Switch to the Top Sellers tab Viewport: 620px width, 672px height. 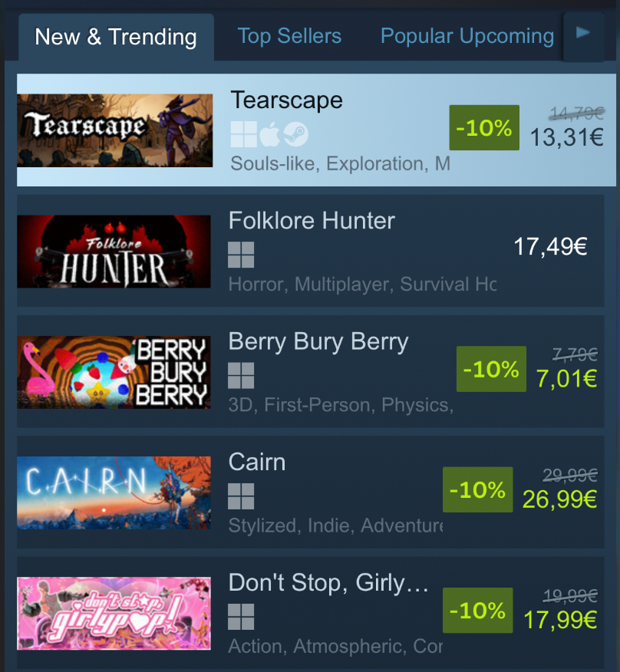[x=289, y=36]
